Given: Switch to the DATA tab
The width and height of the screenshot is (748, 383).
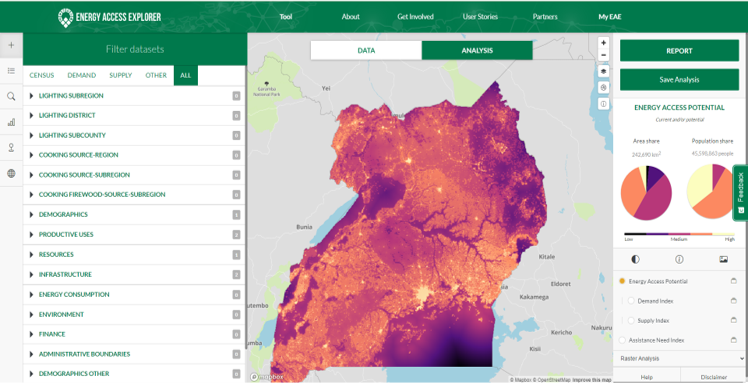Looking at the screenshot, I should (x=366, y=50).
